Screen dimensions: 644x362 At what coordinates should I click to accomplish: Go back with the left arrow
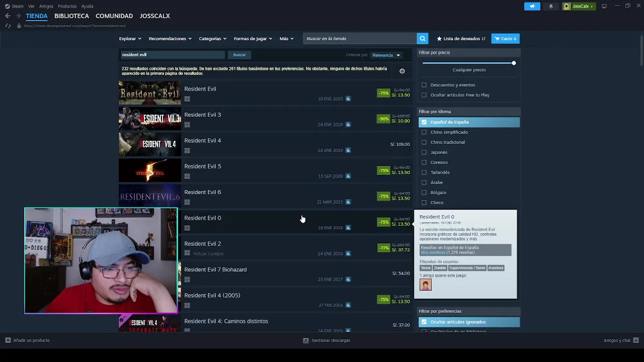coord(8,16)
